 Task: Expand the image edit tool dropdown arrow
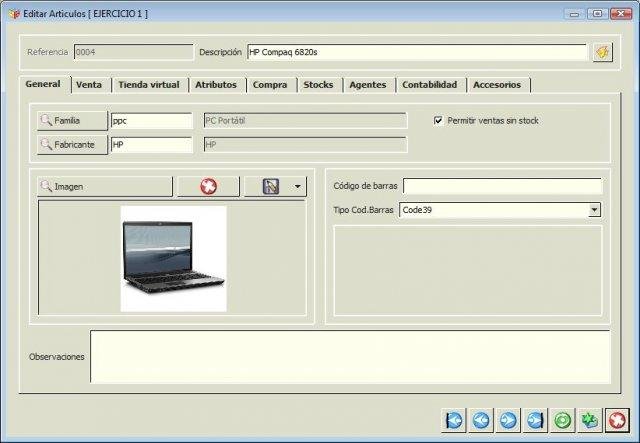[298, 187]
